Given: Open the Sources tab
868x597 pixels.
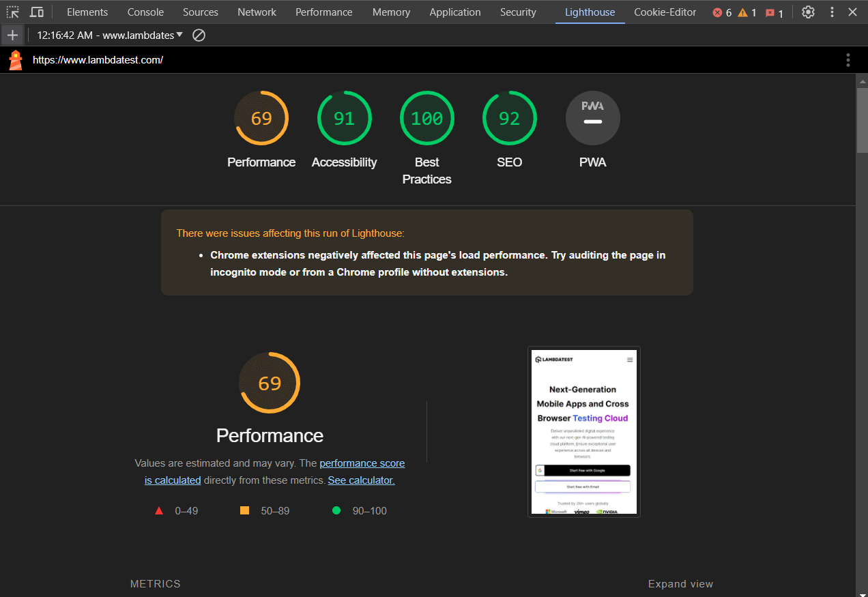Looking at the screenshot, I should tap(201, 12).
